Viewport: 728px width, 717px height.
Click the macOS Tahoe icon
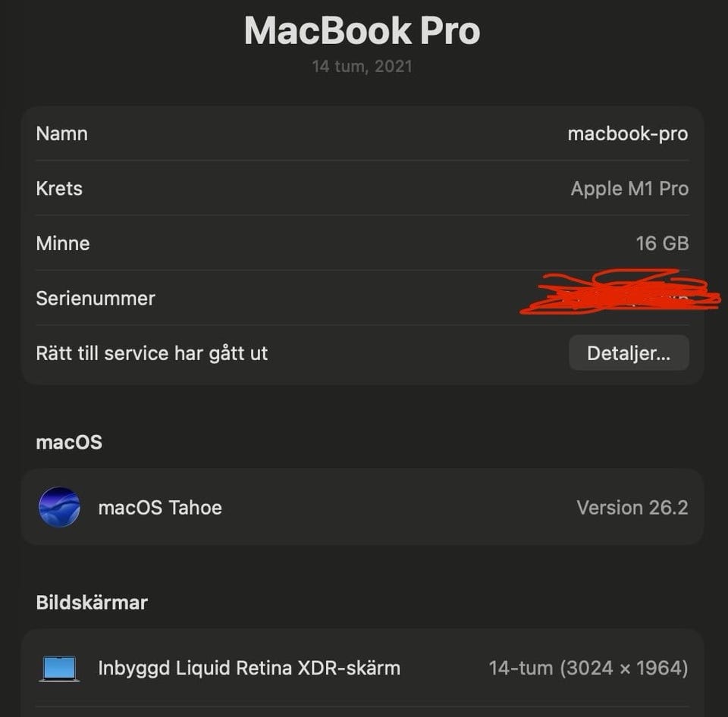pos(59,507)
